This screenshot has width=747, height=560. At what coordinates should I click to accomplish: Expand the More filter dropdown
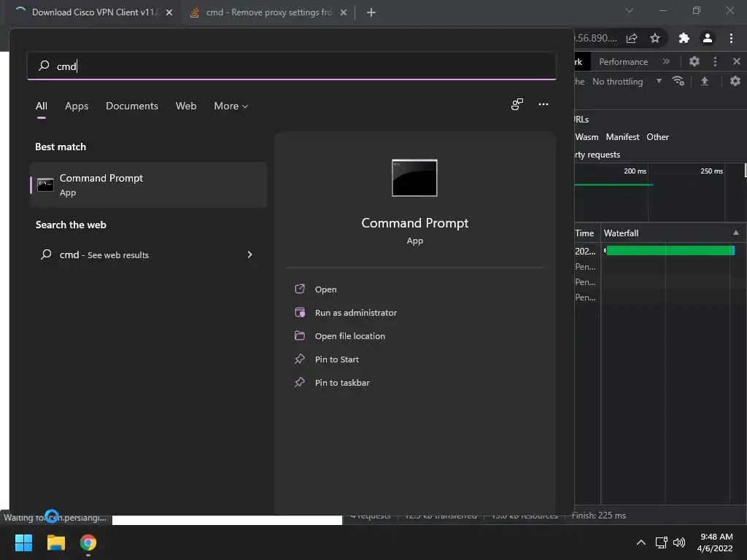pyautogui.click(x=231, y=106)
